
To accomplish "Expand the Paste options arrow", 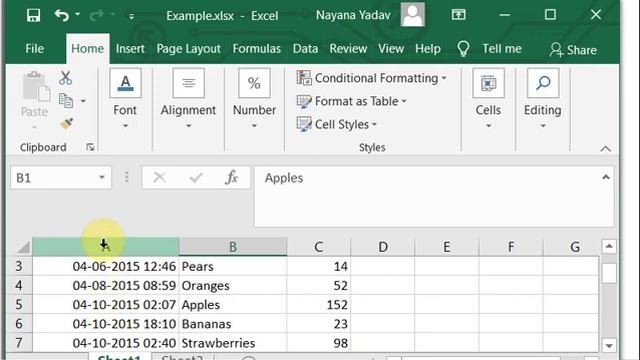I will (x=34, y=127).
